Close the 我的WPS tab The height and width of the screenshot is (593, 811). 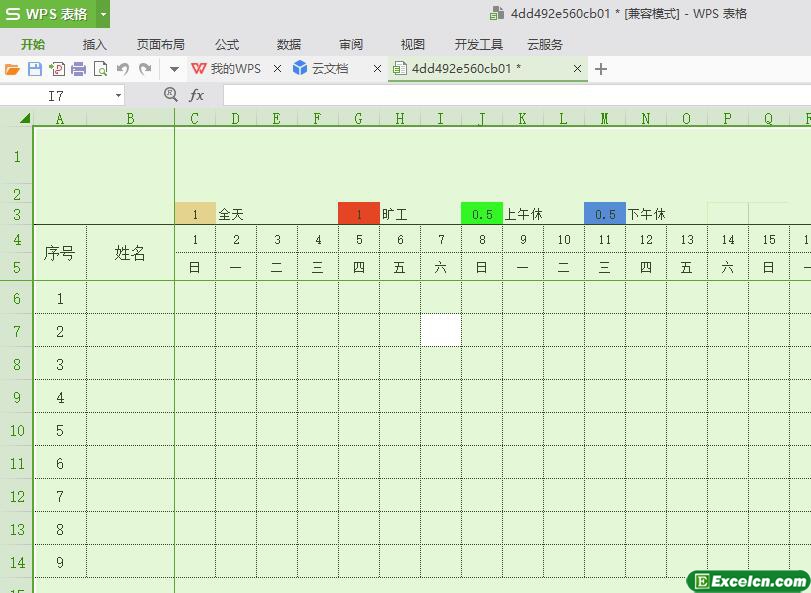[277, 69]
